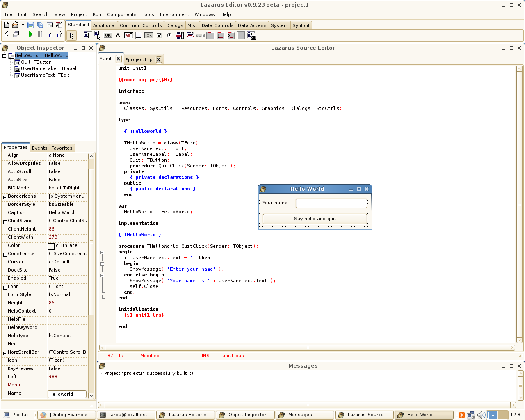Click the New Form icon
525x420 pixels.
coord(50,25)
